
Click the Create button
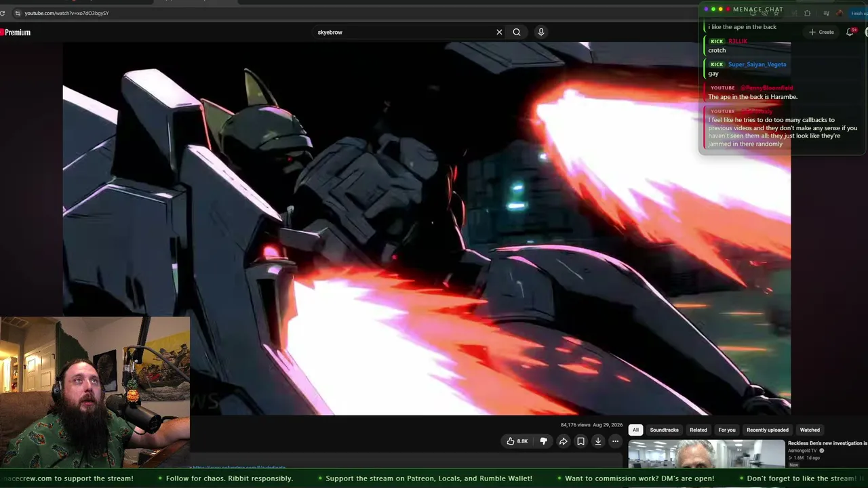pos(821,32)
